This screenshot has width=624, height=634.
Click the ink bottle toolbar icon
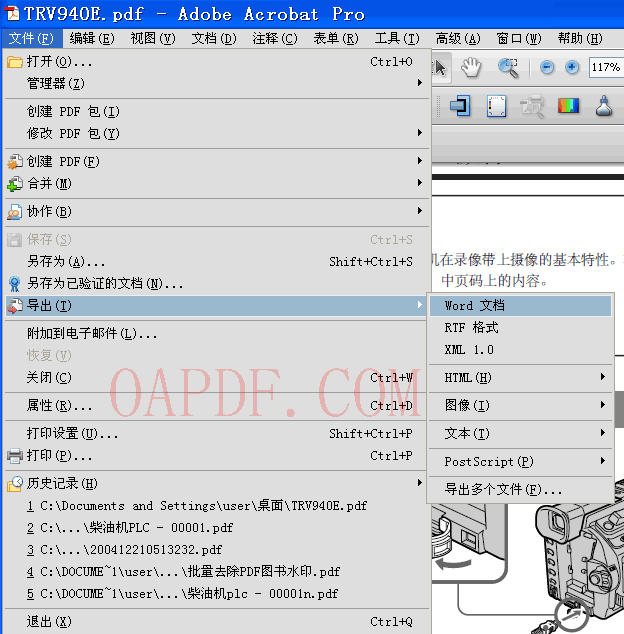(604, 106)
